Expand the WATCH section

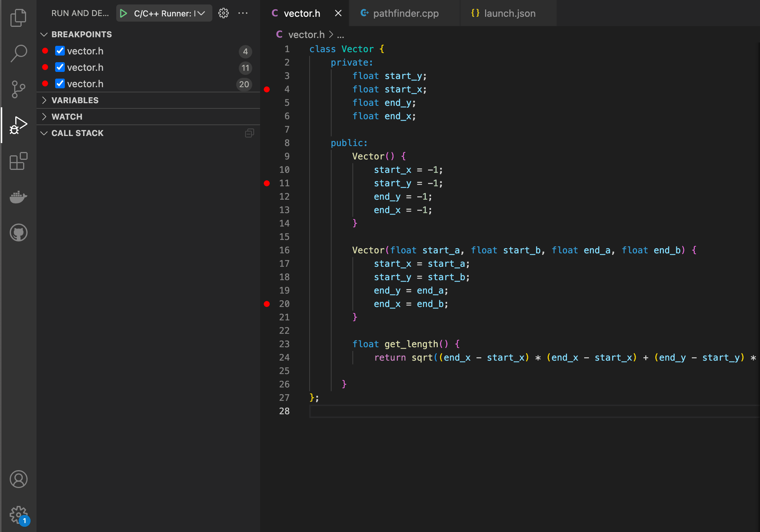tap(67, 117)
